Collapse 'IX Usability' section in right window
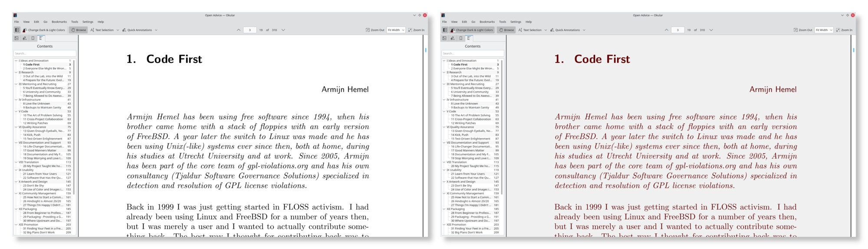868x249 pixels. pos(444,170)
